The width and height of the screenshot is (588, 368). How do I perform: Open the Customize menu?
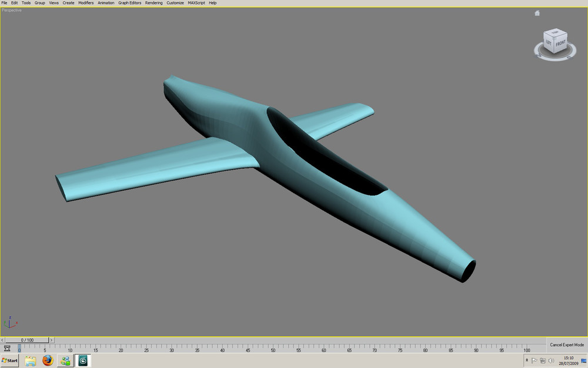[175, 2]
